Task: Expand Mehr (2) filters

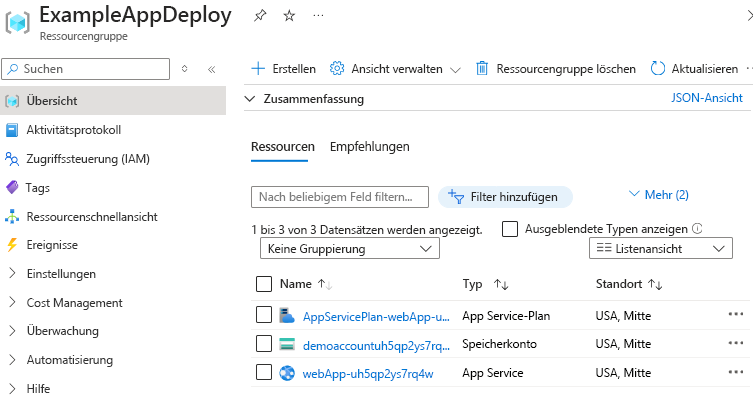Action: (x=658, y=194)
